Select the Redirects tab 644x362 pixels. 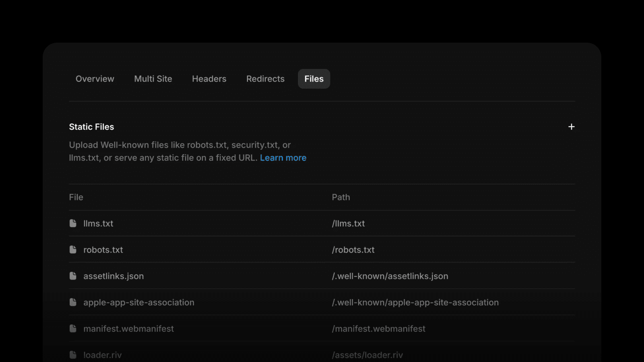click(x=265, y=79)
